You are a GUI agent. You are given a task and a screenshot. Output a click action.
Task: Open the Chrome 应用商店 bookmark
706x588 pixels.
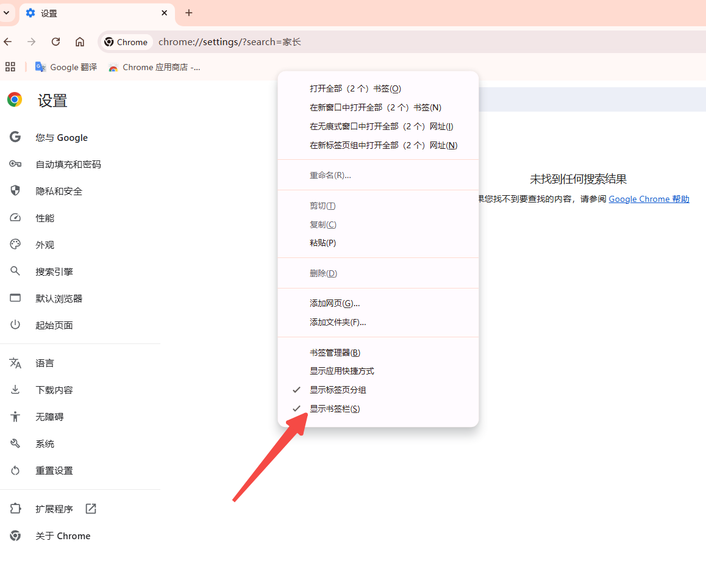point(154,67)
